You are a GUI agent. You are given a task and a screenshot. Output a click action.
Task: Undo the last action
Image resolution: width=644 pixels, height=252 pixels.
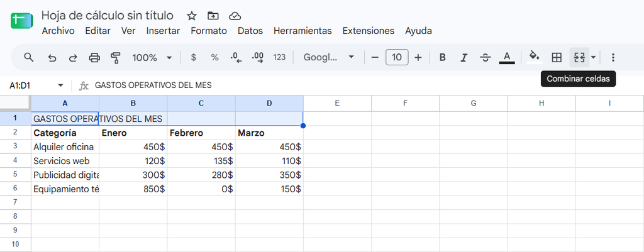tap(52, 57)
